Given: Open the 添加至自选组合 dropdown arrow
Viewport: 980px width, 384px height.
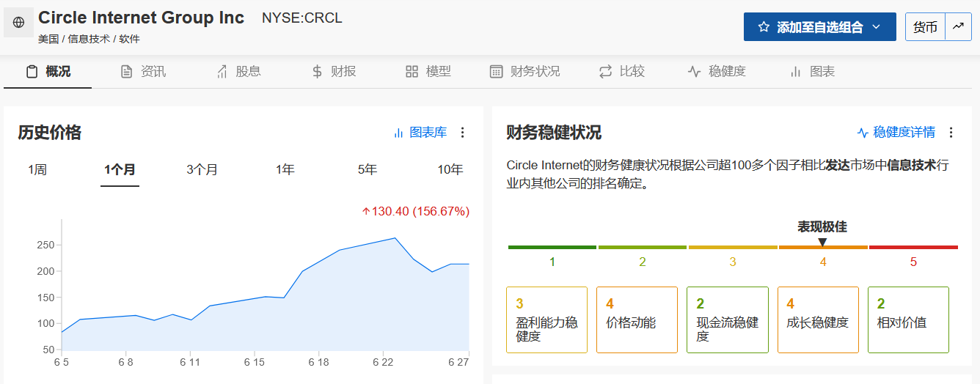Looking at the screenshot, I should [876, 27].
